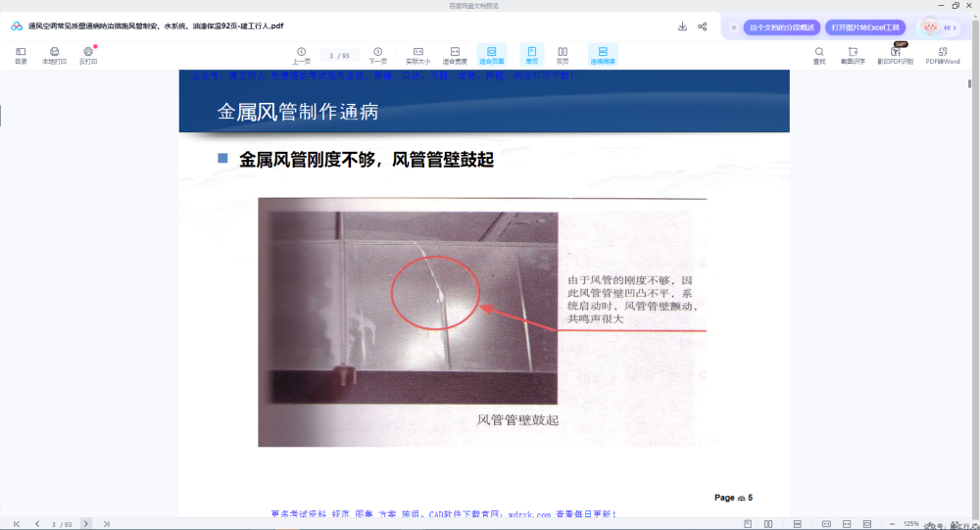
Task: Click bottom bar single page layout icon
Action: pyautogui.click(x=748, y=524)
